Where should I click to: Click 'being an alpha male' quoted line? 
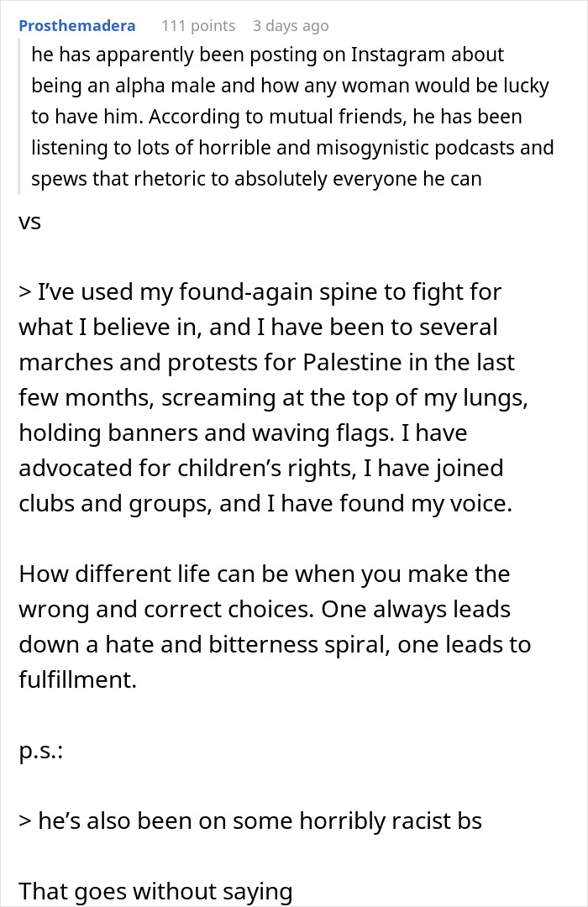click(x=290, y=85)
